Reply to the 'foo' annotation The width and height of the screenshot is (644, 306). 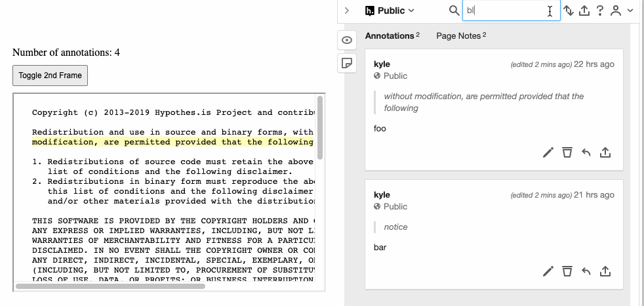click(586, 152)
